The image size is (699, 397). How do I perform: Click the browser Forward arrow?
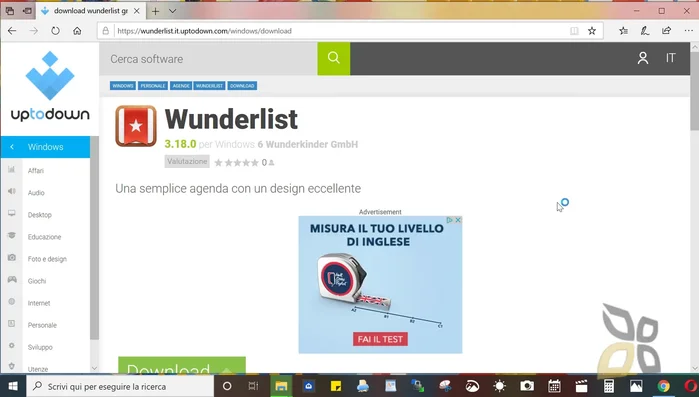point(33,31)
